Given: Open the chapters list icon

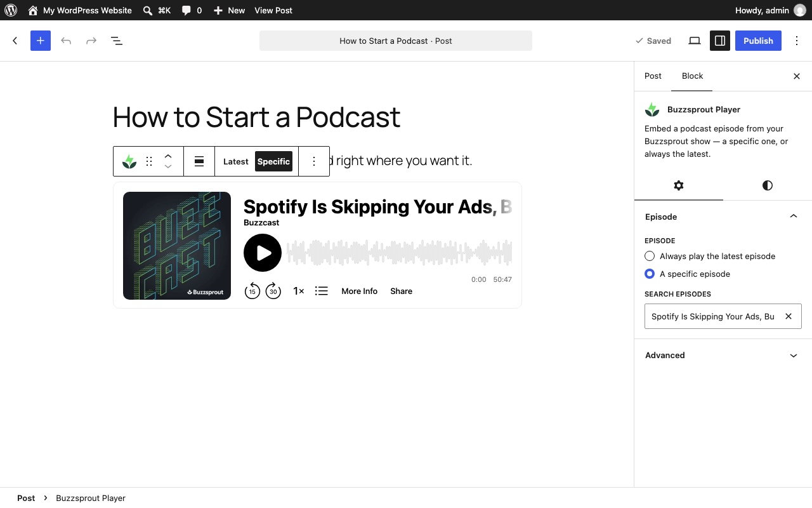Looking at the screenshot, I should point(322,291).
